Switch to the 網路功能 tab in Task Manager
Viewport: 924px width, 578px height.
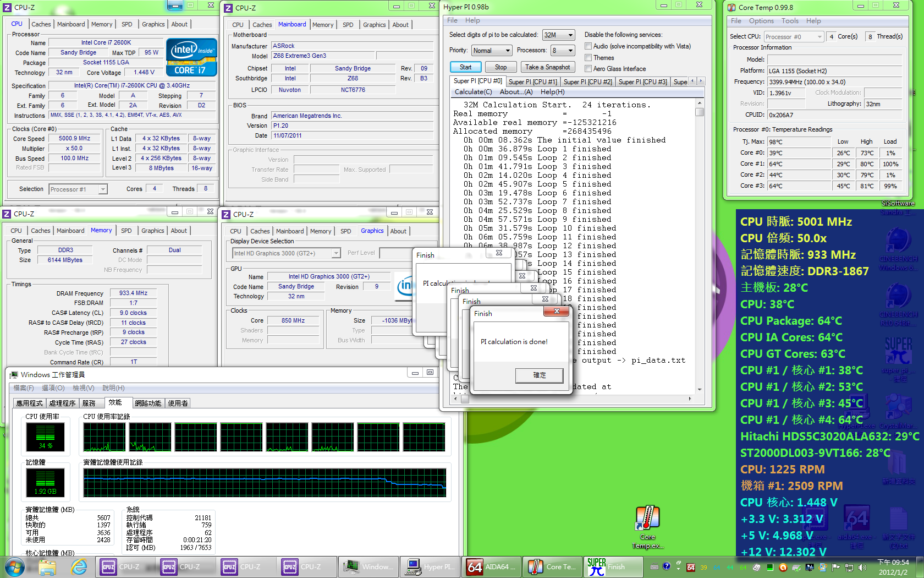(148, 403)
